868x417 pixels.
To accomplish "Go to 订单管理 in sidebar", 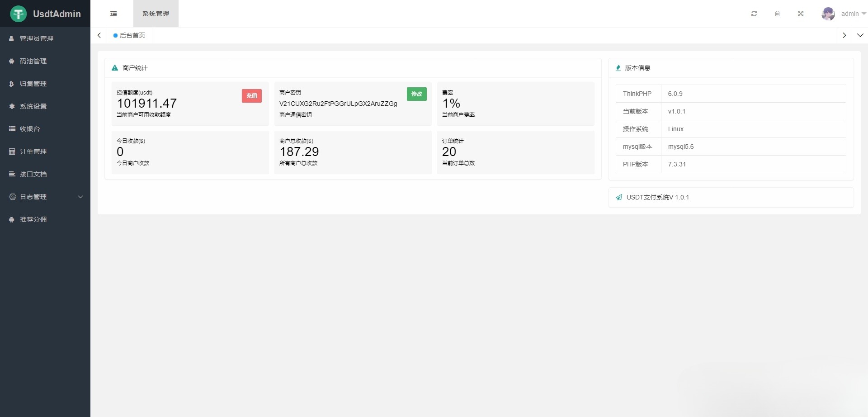I will pos(33,152).
